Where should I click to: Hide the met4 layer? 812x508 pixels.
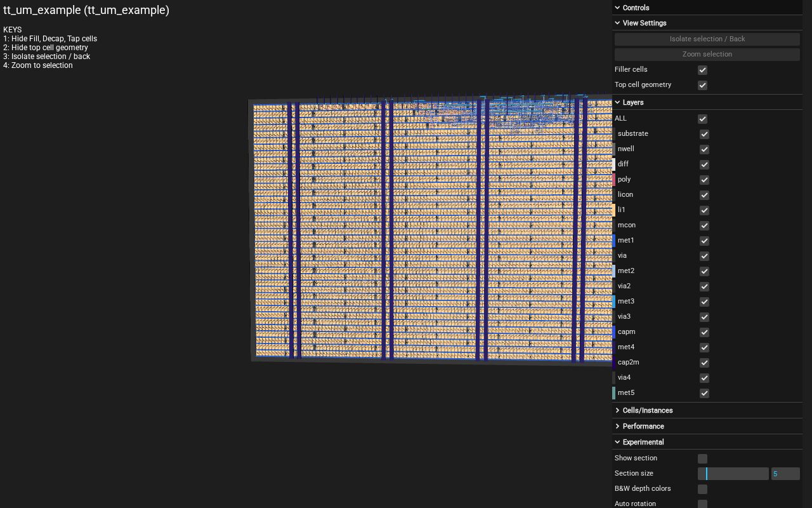tap(704, 347)
